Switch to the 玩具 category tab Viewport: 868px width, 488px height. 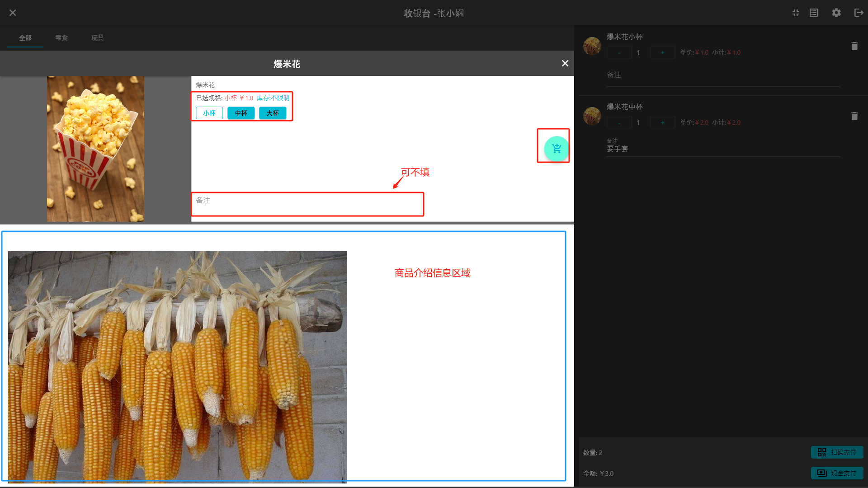point(97,38)
